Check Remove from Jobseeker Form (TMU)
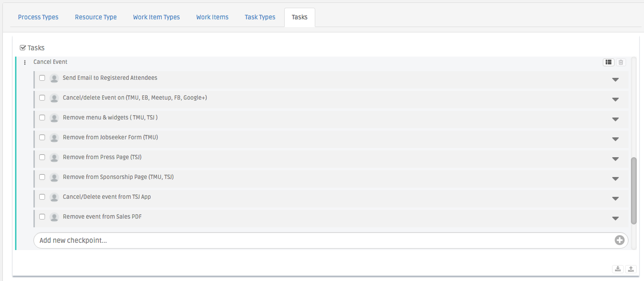The image size is (644, 281). coord(42,137)
